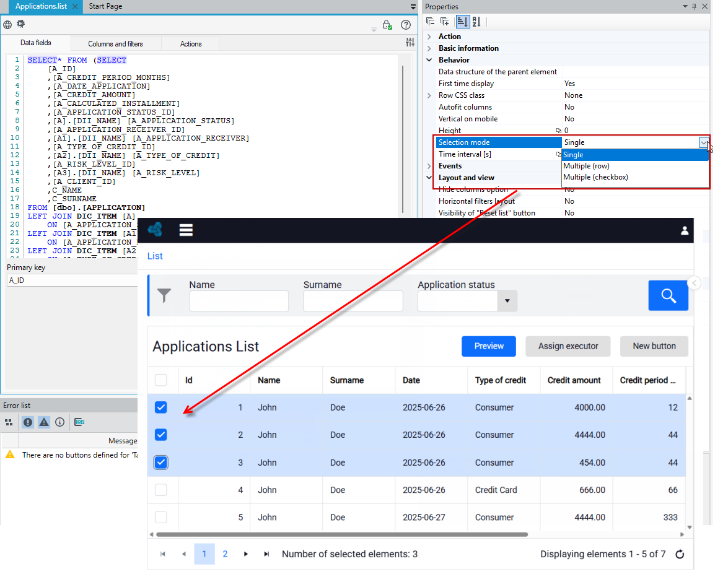Check the checkbox for row Id 5

click(x=160, y=518)
